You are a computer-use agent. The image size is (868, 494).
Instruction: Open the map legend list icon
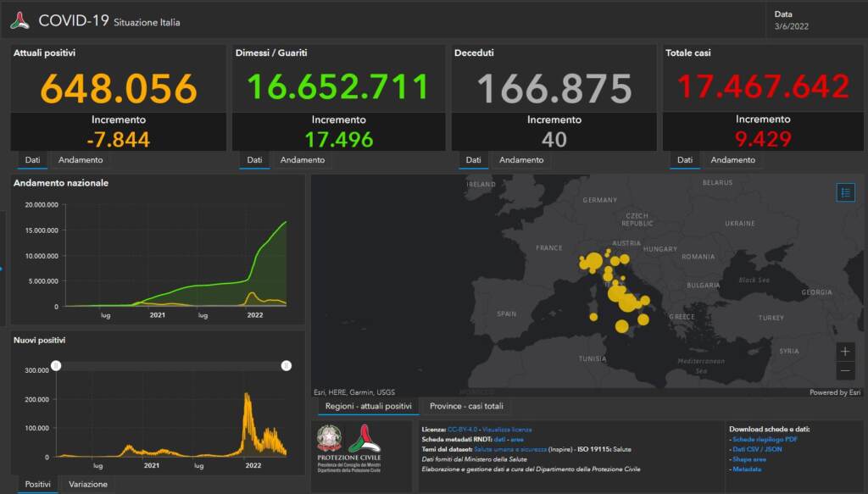845,192
